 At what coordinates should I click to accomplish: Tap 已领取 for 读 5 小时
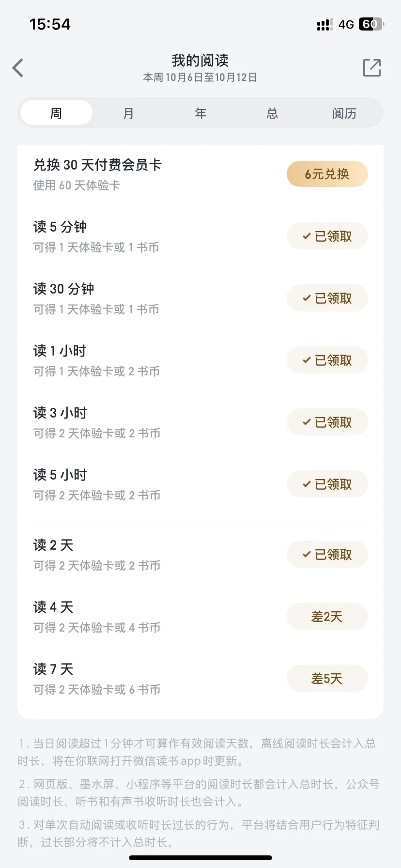point(327,484)
